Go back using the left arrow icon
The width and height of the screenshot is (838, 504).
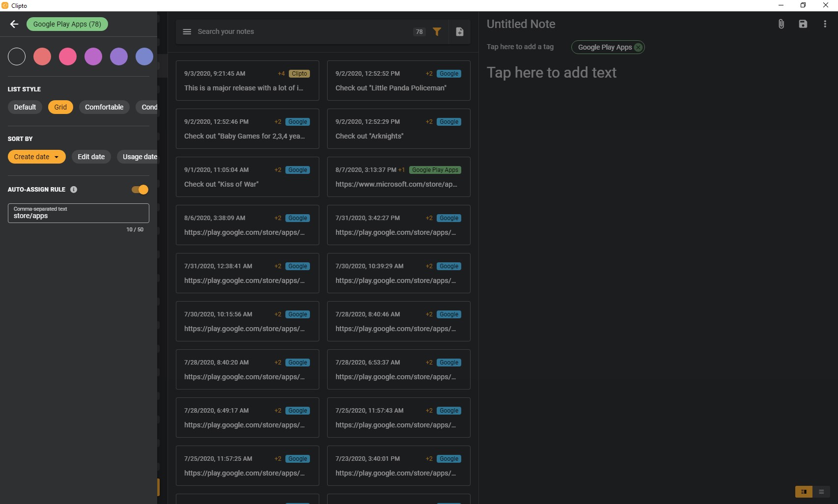(14, 24)
